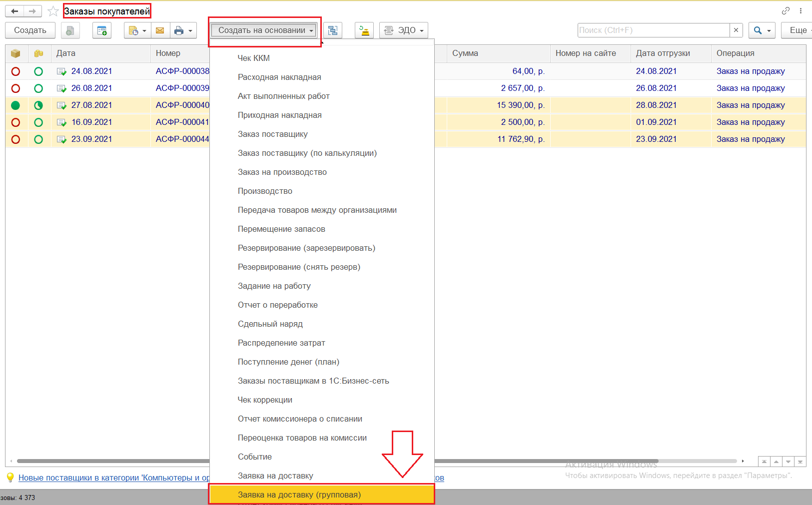812x505 pixels.
Task: Choose Приходная накладная menu item
Action: 322,115
